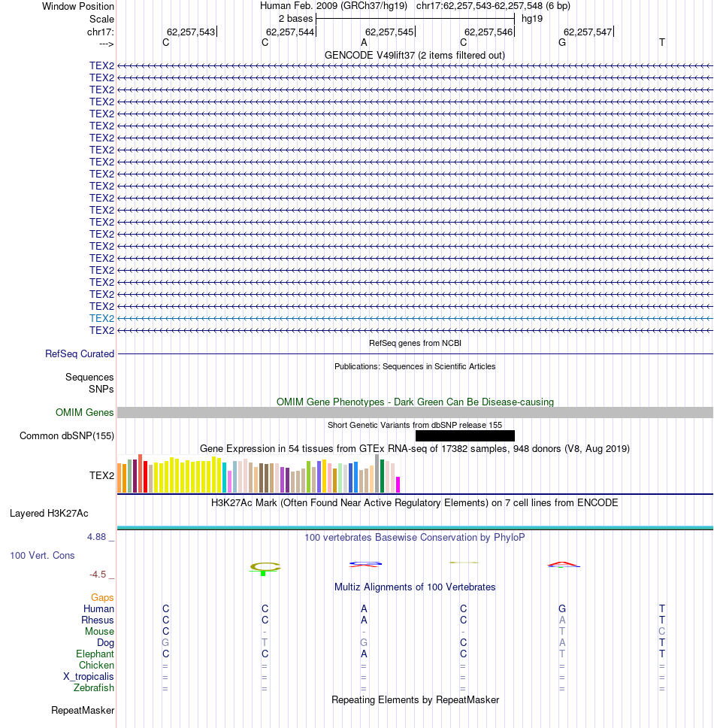Open the OMIM Genes track label
The width and height of the screenshot is (714, 728).
point(84,412)
